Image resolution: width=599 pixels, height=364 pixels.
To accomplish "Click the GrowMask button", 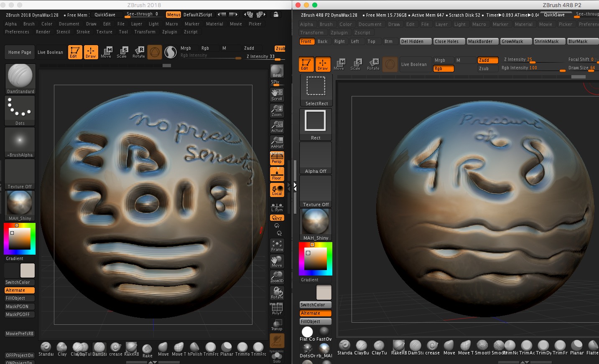I will (516, 41).
